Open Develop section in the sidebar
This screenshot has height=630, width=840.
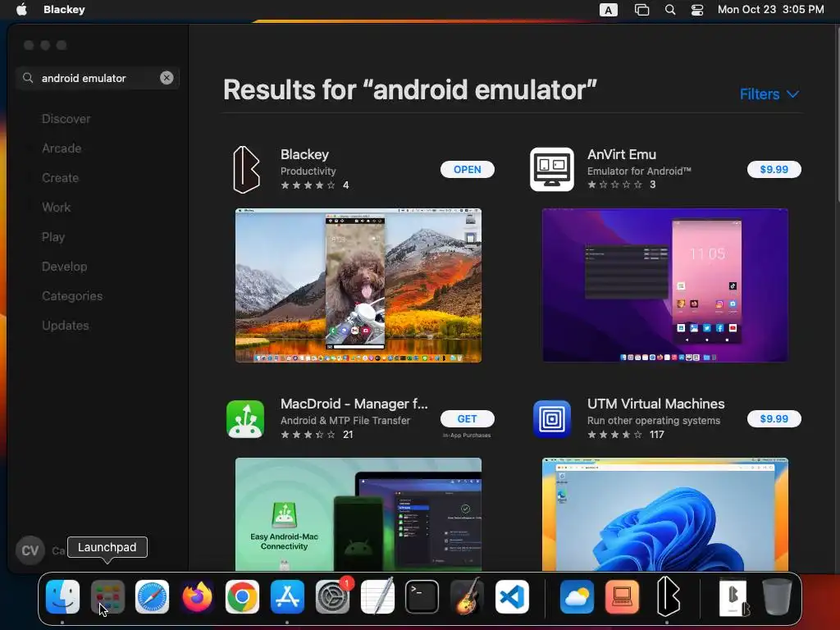point(64,267)
